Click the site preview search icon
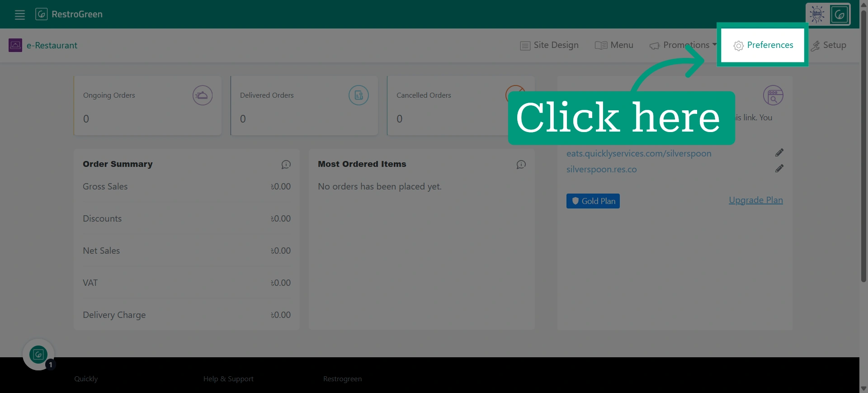Screen dimensions: 868x393 point(773,95)
